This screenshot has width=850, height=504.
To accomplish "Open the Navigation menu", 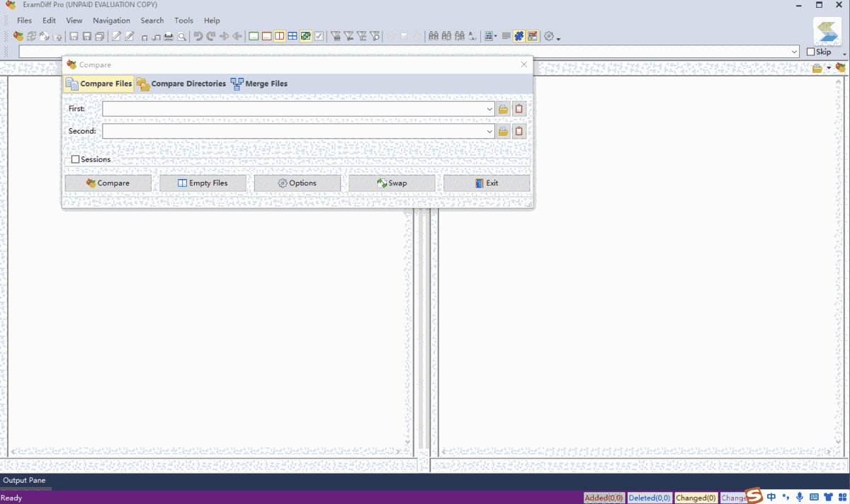I will (x=111, y=21).
